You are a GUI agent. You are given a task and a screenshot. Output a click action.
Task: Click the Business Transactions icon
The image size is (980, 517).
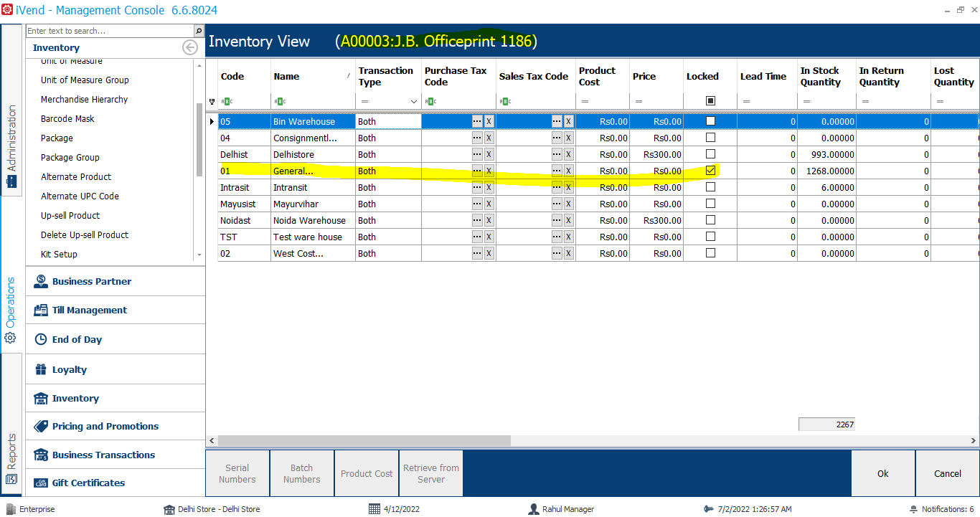coord(41,455)
